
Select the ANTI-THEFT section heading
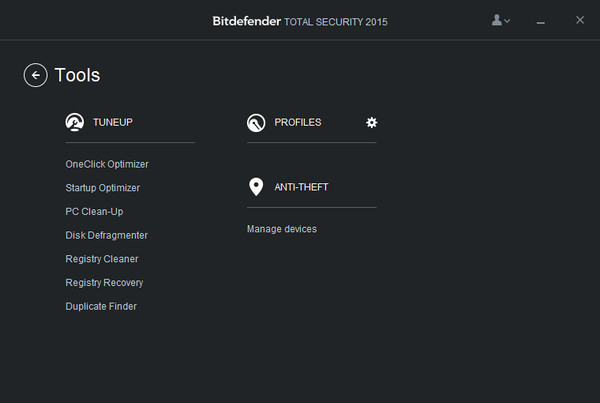coord(301,187)
